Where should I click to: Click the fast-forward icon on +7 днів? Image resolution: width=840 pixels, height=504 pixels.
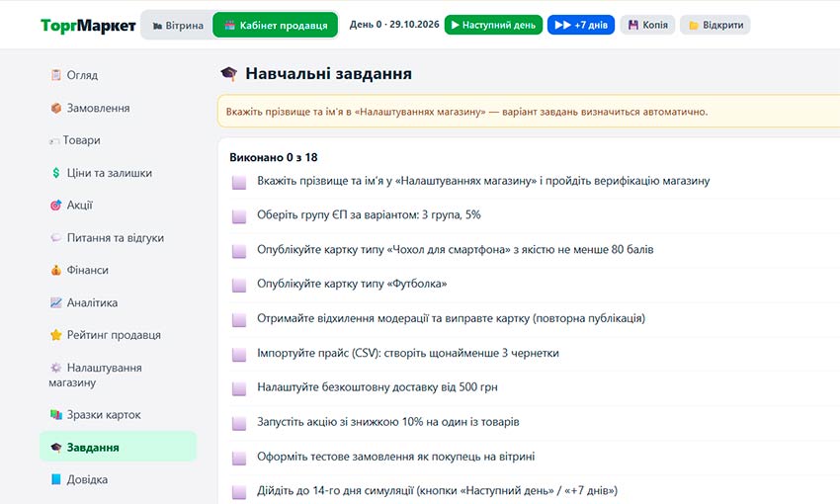(562, 25)
